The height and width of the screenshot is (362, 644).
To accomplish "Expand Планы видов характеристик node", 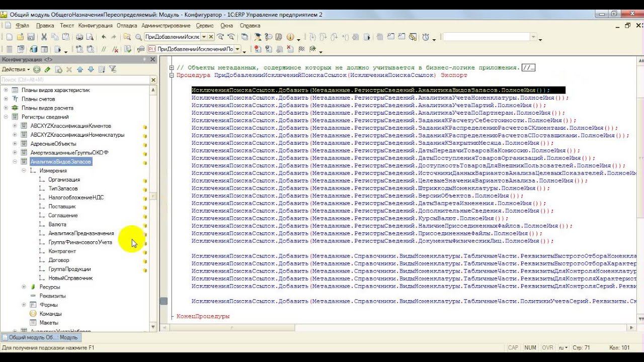I will coord(6,90).
